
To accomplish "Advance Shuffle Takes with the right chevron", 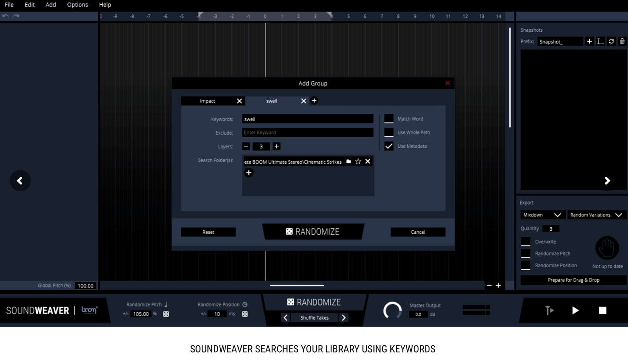I will click(x=343, y=318).
